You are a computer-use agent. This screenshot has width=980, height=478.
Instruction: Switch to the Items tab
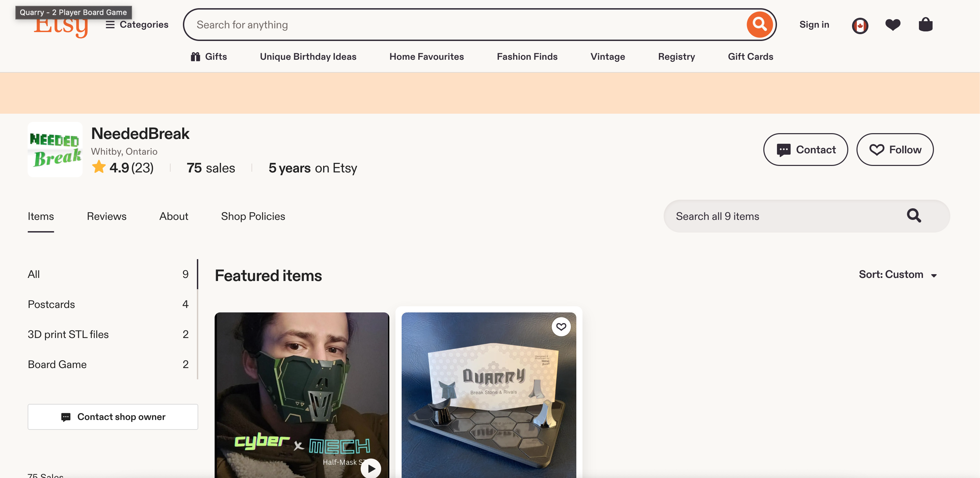(x=41, y=216)
